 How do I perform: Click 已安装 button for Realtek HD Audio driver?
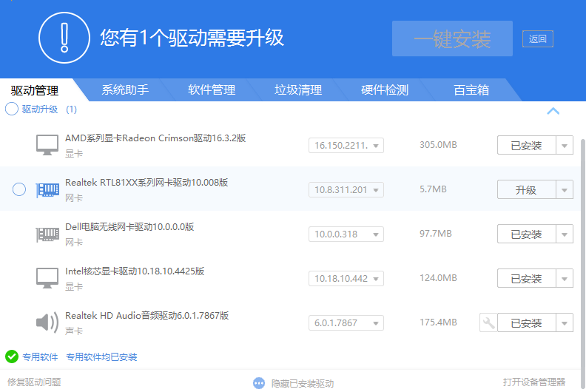[x=526, y=323]
